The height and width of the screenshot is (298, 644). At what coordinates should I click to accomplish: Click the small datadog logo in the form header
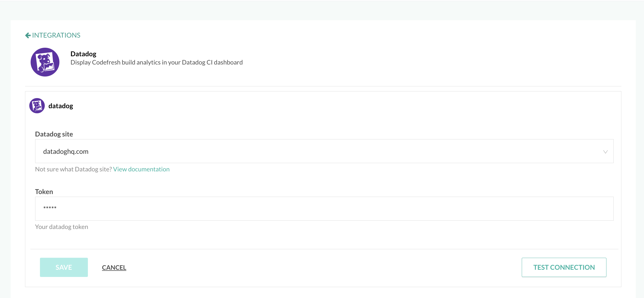tap(37, 106)
